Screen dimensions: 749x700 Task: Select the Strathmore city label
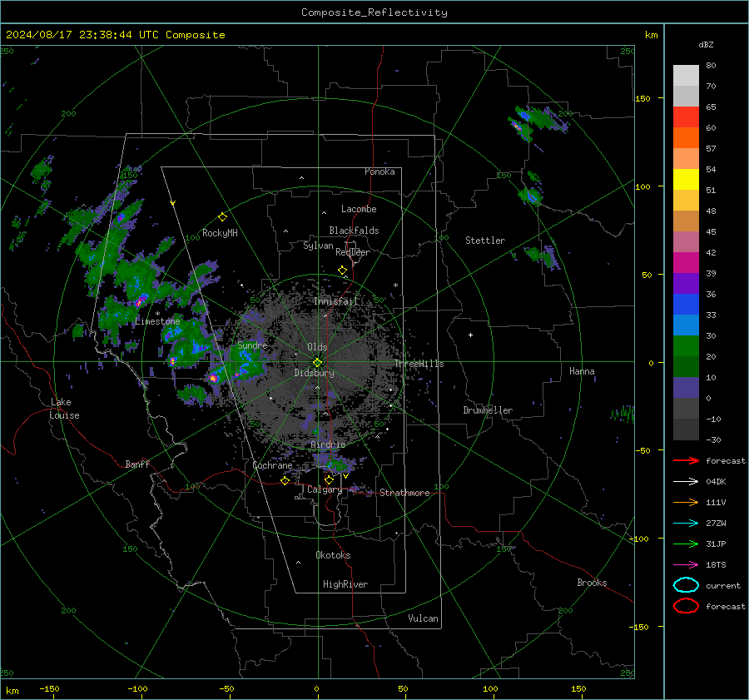click(404, 493)
